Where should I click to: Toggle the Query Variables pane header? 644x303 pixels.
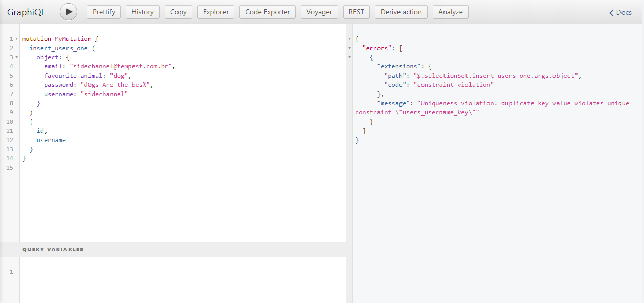click(x=53, y=249)
